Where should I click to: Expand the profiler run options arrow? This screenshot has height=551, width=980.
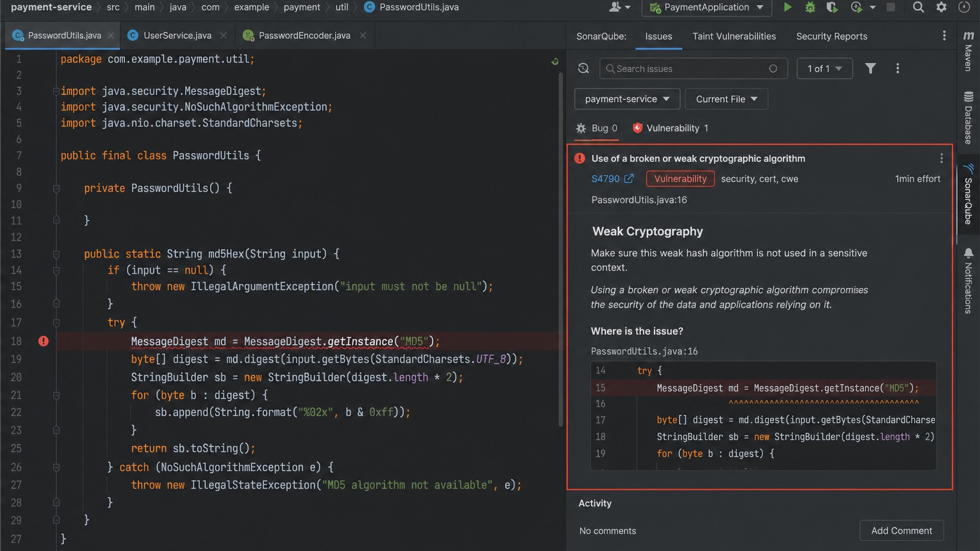(872, 8)
